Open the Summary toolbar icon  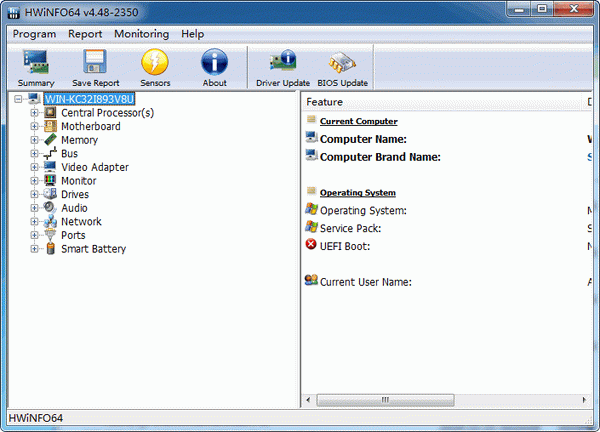[x=36, y=68]
